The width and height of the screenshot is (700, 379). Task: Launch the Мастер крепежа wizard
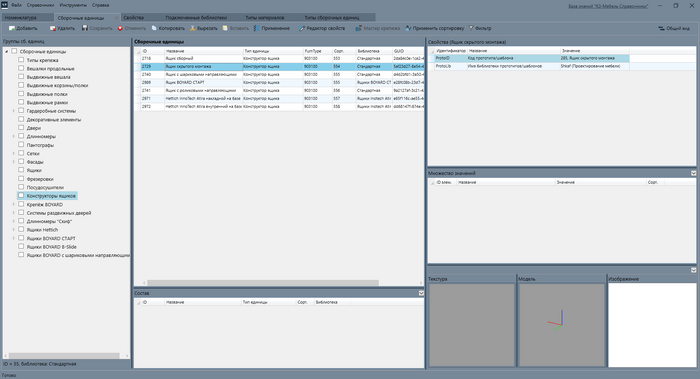pyautogui.click(x=378, y=28)
